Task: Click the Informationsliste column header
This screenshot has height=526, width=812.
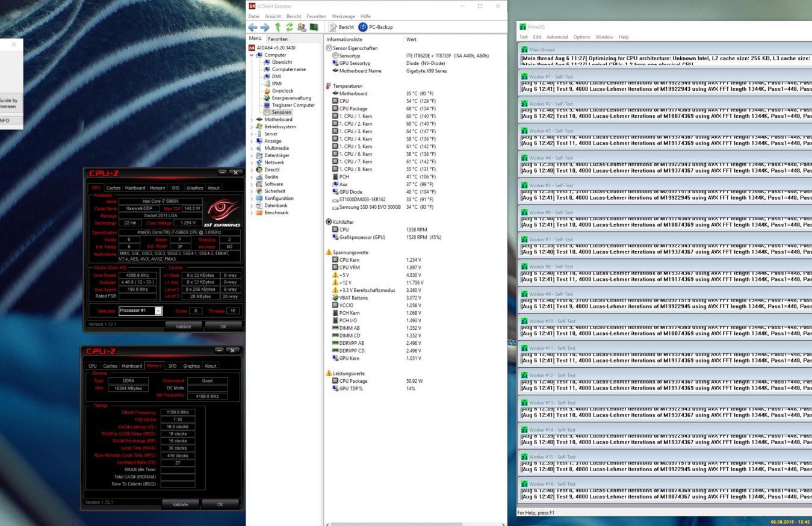Action: [x=364, y=39]
